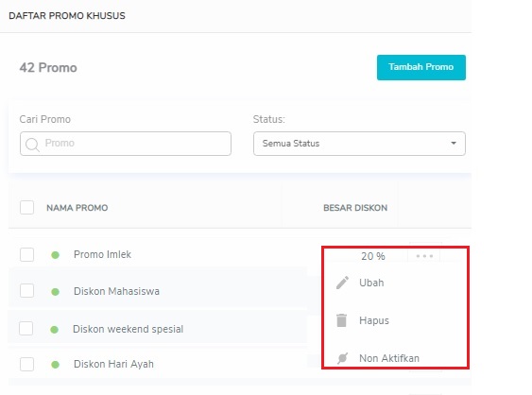Click green status dot of Diskon Hari Ayah

click(x=56, y=365)
